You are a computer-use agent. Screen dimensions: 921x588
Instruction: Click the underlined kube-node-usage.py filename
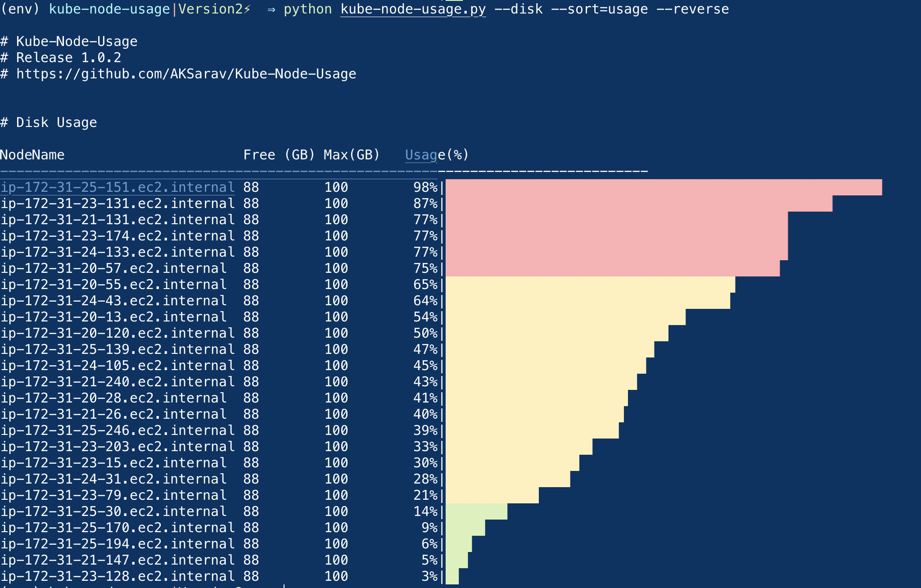point(413,9)
